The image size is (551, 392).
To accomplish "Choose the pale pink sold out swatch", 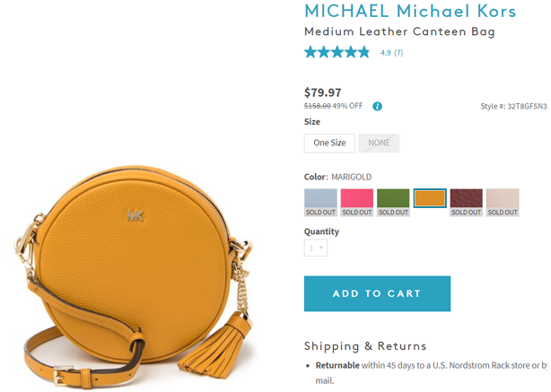I will [x=503, y=203].
